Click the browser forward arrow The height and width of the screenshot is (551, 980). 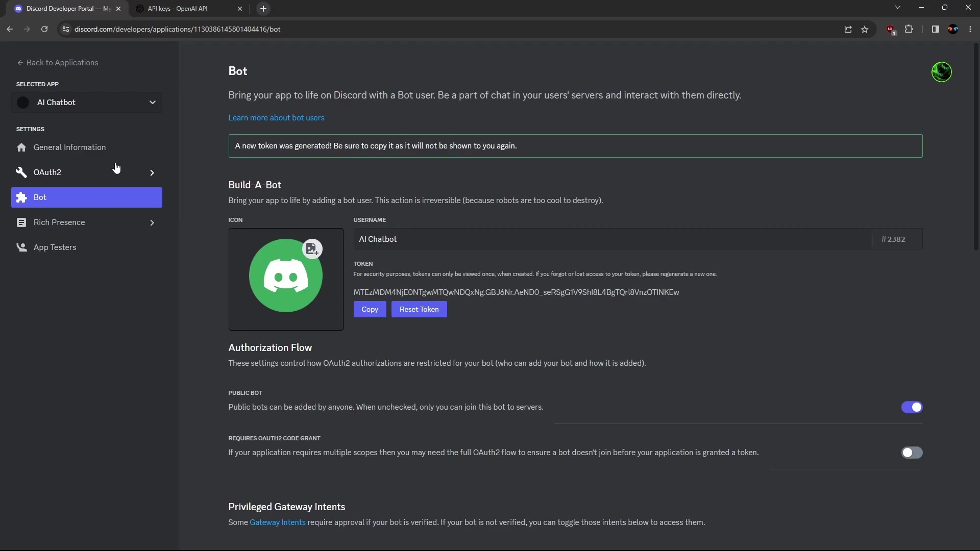pyautogui.click(x=27, y=29)
